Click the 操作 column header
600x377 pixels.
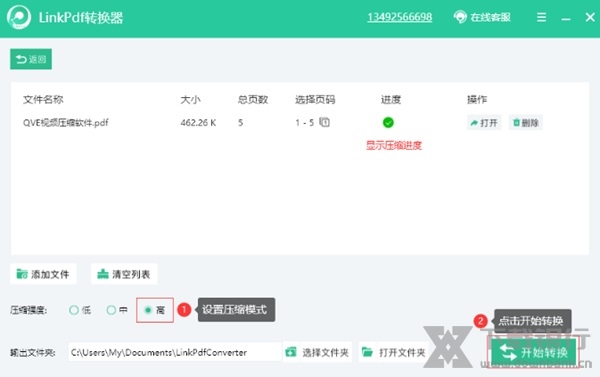click(x=477, y=100)
